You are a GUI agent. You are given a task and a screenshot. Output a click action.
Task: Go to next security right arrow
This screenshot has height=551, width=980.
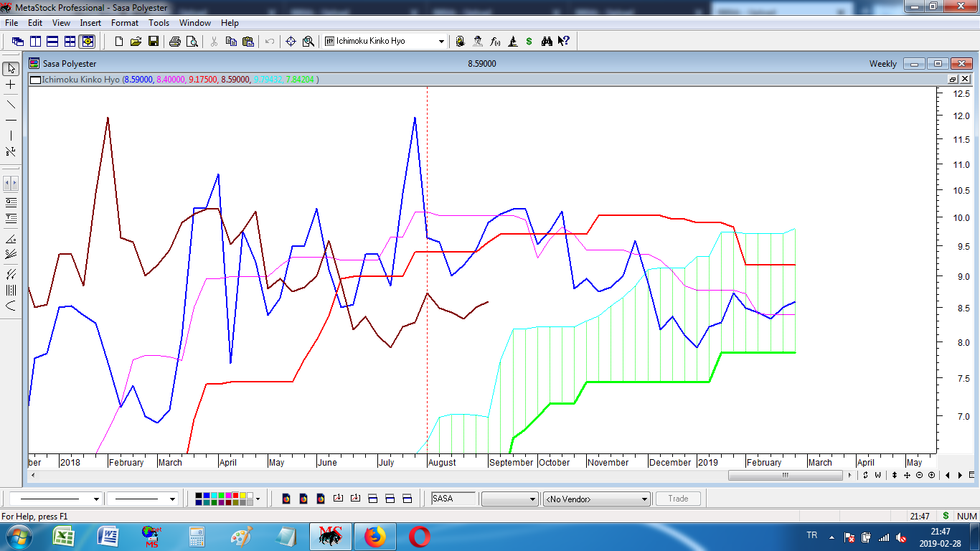point(960,475)
